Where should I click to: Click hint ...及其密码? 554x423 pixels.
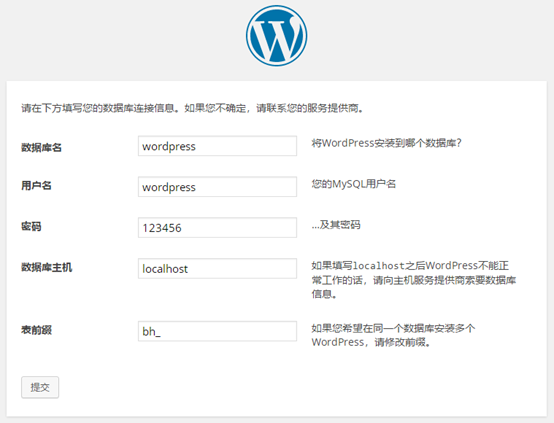(336, 225)
